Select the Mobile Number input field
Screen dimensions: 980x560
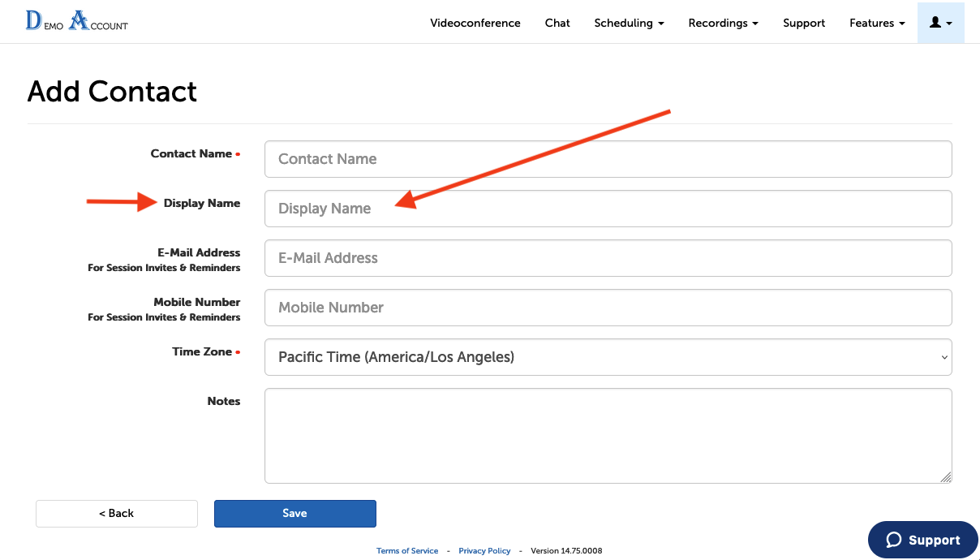coord(608,308)
